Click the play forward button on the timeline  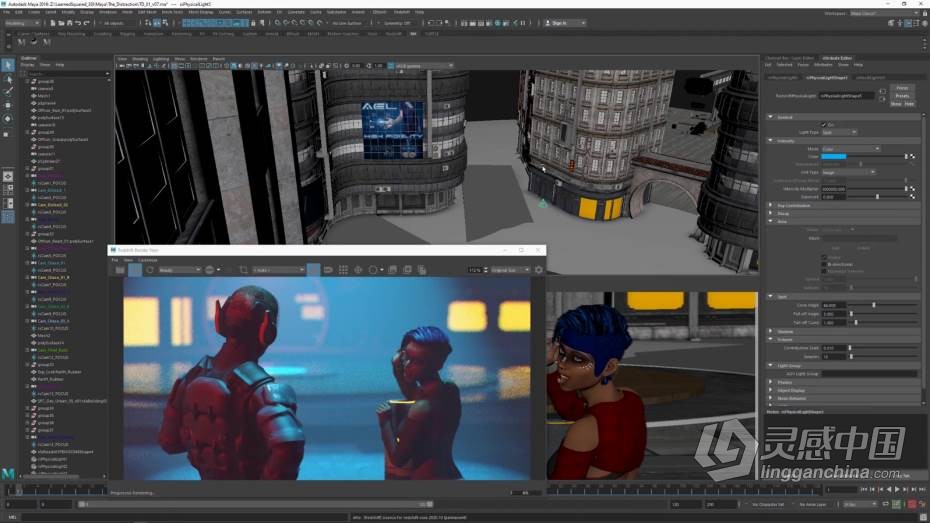897,489
